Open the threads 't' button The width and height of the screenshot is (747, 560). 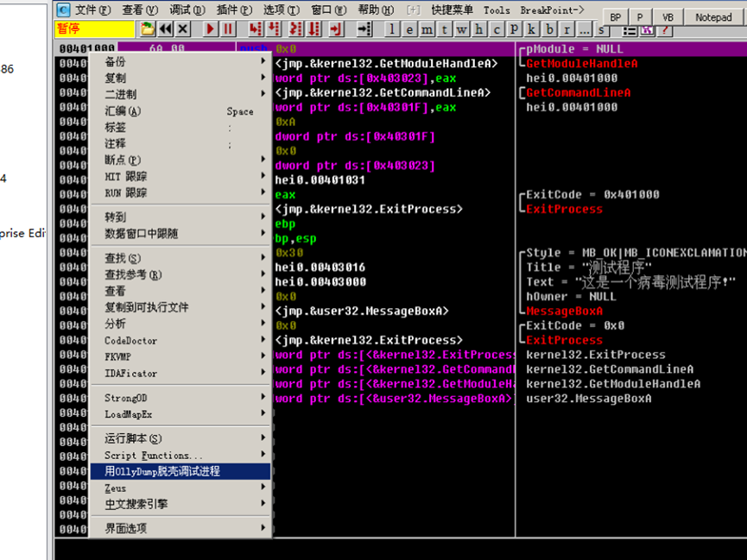pyautogui.click(x=445, y=29)
